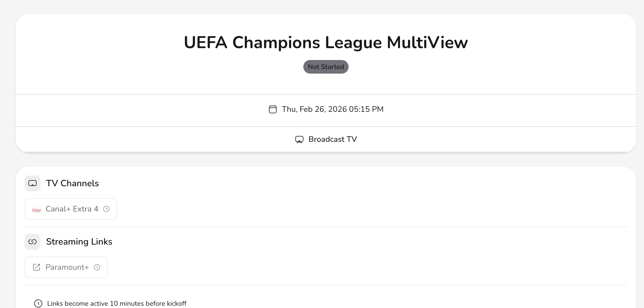The width and height of the screenshot is (644, 308).
Task: Click the Thu, Feb 26, 2026 date text
Action: (314, 109)
